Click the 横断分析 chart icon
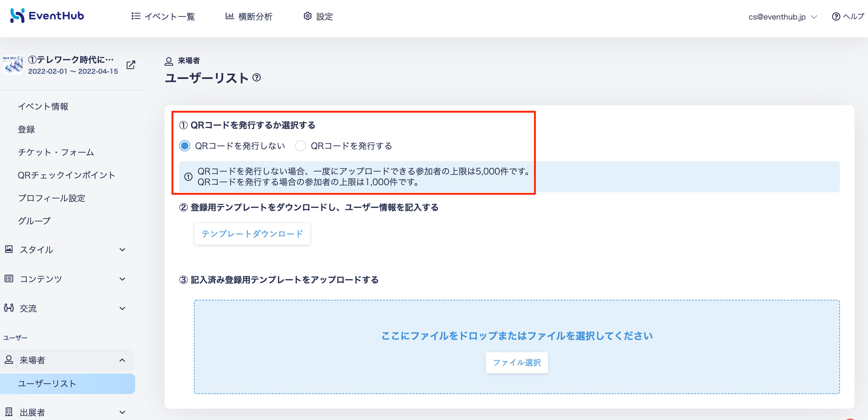868x420 pixels. (229, 16)
